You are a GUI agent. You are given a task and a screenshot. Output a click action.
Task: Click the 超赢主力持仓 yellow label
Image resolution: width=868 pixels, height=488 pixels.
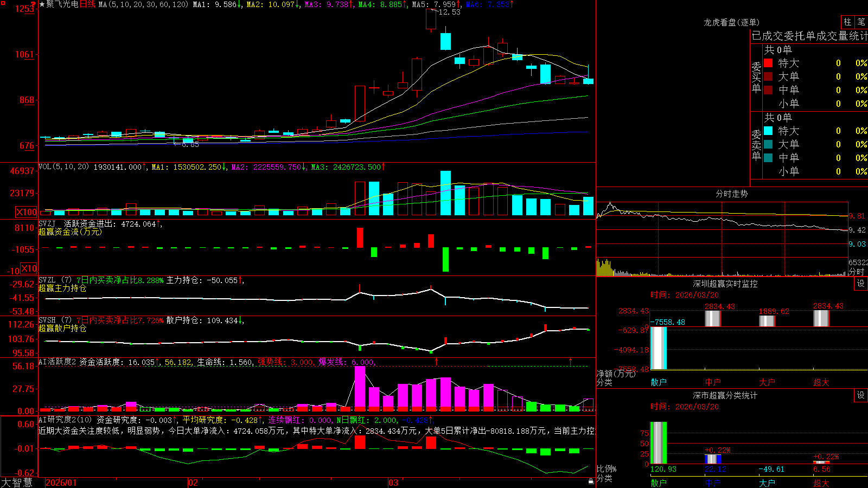tap(62, 288)
